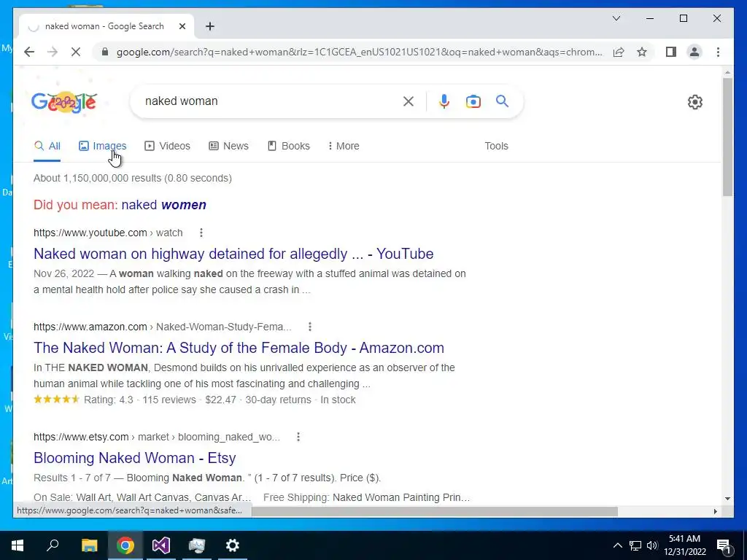Switch to the Books tab

coord(289,146)
